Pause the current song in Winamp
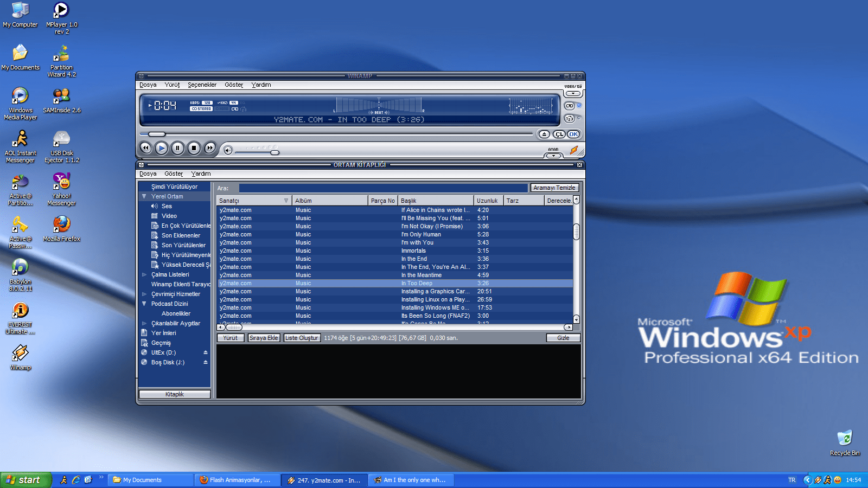The width and height of the screenshot is (868, 488). [x=177, y=147]
